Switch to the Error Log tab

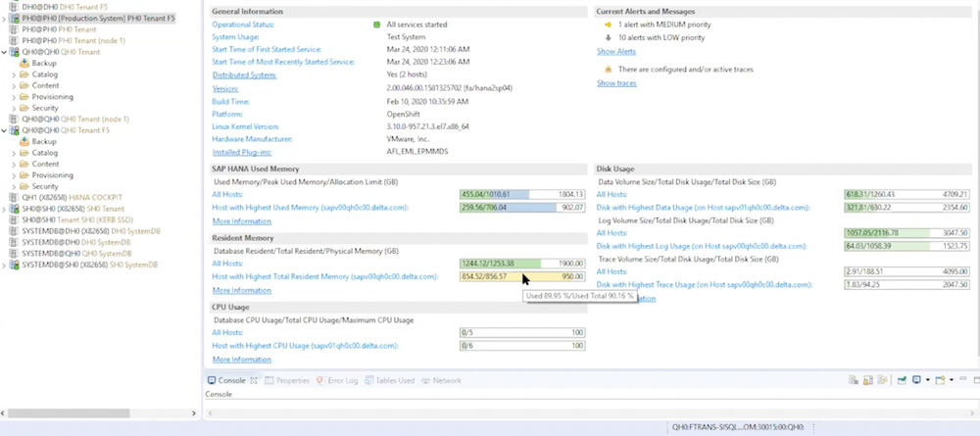tap(337, 380)
